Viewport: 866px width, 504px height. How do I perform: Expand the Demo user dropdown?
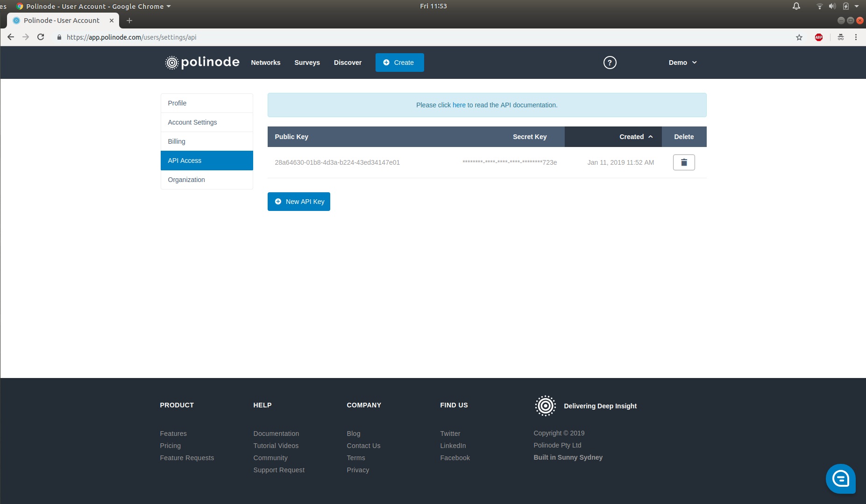tap(682, 63)
